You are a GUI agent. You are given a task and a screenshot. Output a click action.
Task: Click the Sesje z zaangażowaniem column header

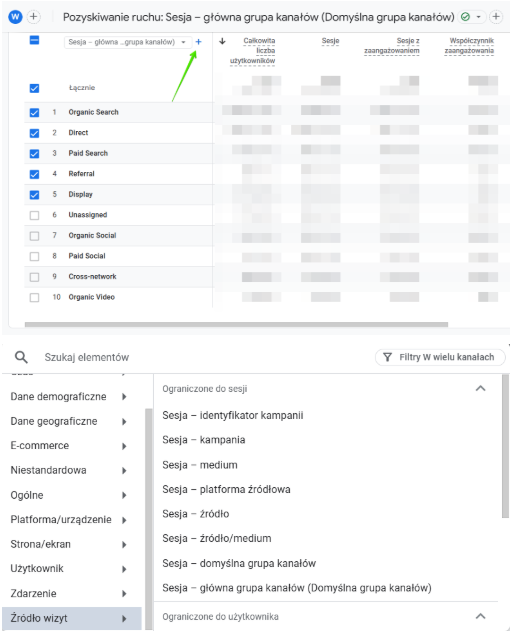pos(392,46)
